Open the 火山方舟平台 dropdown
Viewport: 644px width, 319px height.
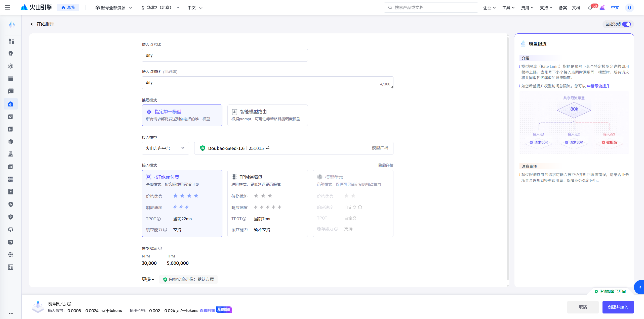click(x=165, y=148)
